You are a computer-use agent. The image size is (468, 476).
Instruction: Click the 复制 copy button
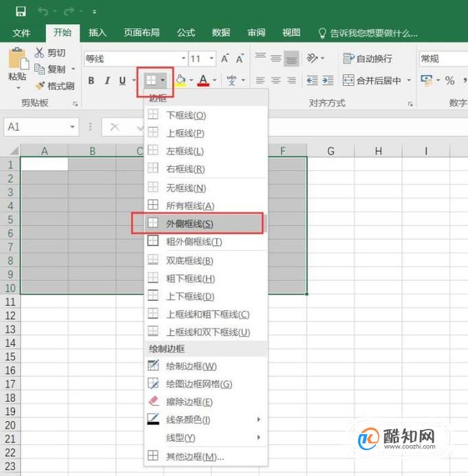click(50, 69)
